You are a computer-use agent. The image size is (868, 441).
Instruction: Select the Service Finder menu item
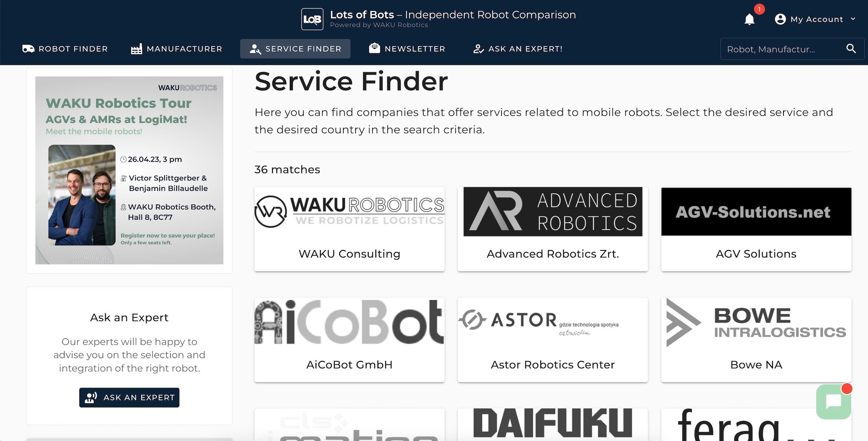tap(295, 49)
